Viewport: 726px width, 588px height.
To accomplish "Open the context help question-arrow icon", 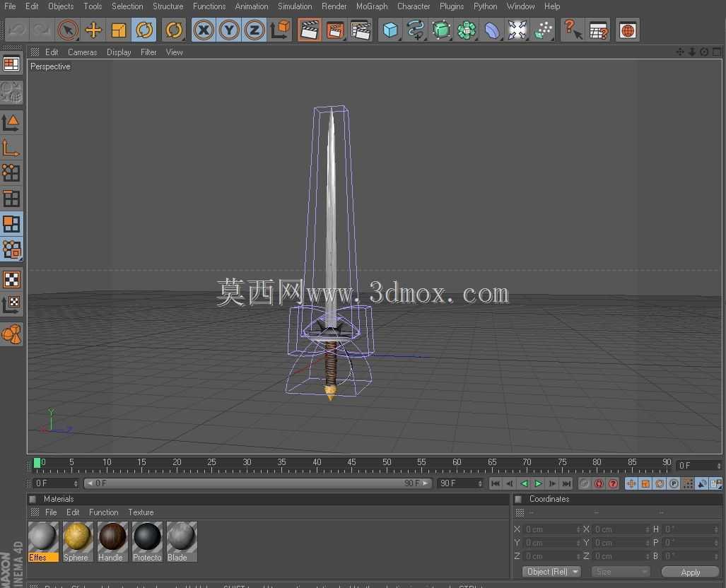I will click(x=573, y=30).
